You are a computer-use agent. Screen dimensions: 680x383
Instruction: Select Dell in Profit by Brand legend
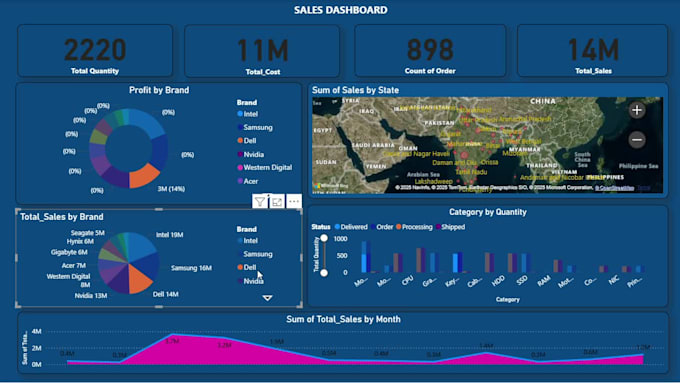tap(247, 141)
